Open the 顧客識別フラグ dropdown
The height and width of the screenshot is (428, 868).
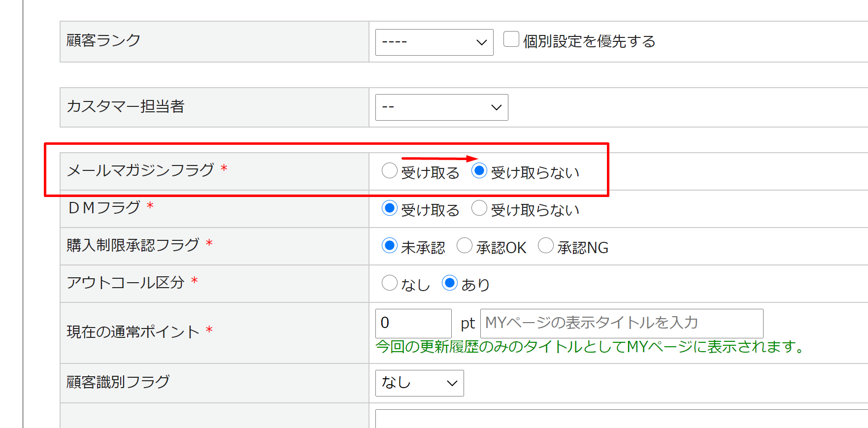pos(419,383)
